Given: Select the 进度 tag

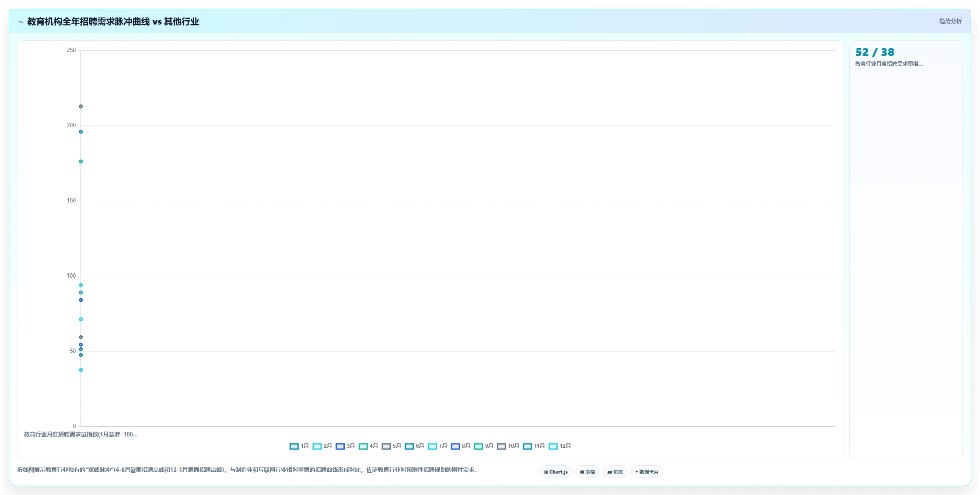Looking at the screenshot, I should (x=615, y=472).
